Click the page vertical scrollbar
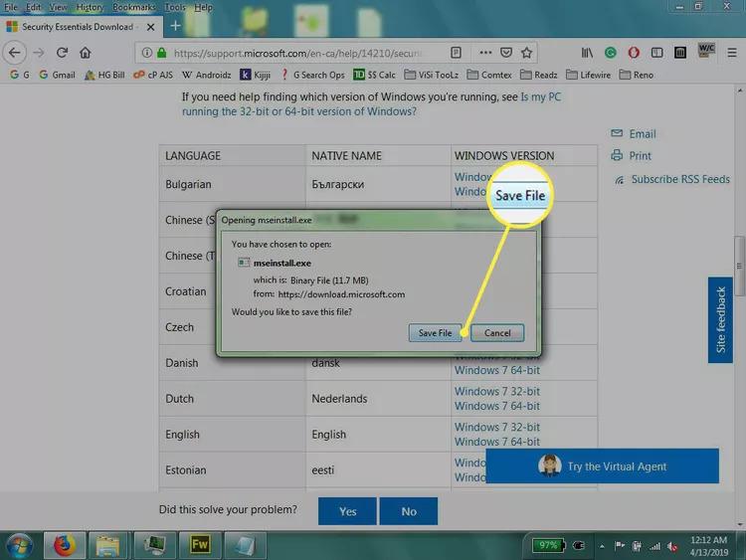The width and height of the screenshot is (746, 560). 739,267
